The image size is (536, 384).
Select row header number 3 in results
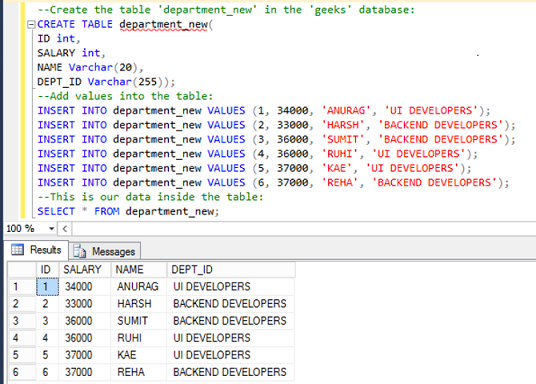22,321
